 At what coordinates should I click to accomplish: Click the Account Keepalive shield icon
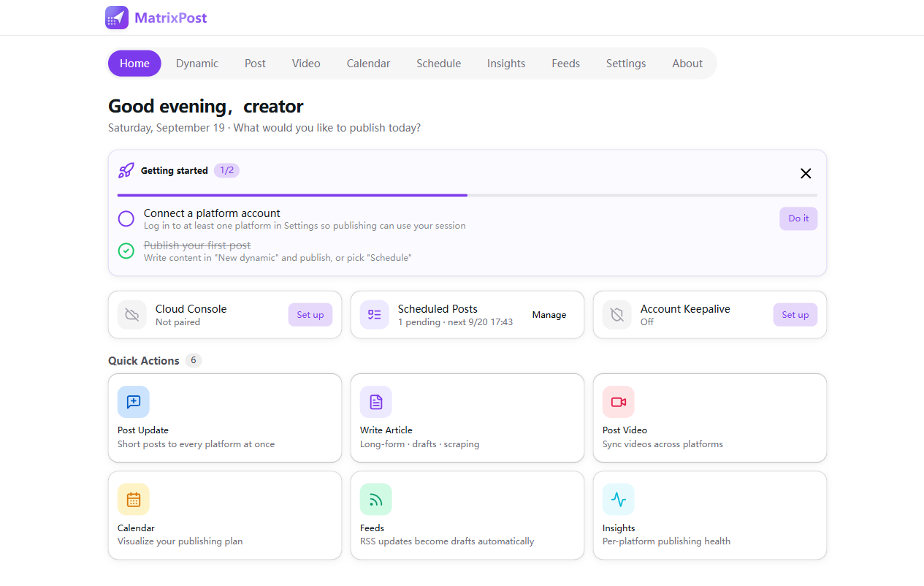tap(617, 315)
